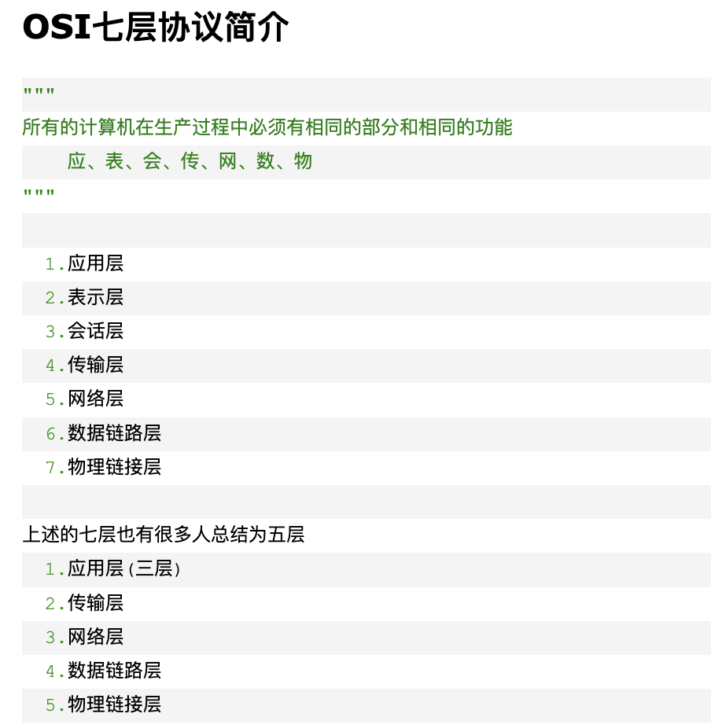Select the green comment line 所有的计算机在生产过程中
Viewport: 711px width, 728px height.
(x=267, y=127)
